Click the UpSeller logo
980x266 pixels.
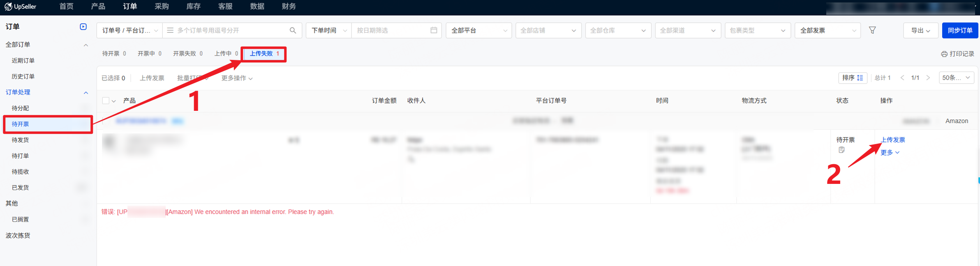coord(21,7)
